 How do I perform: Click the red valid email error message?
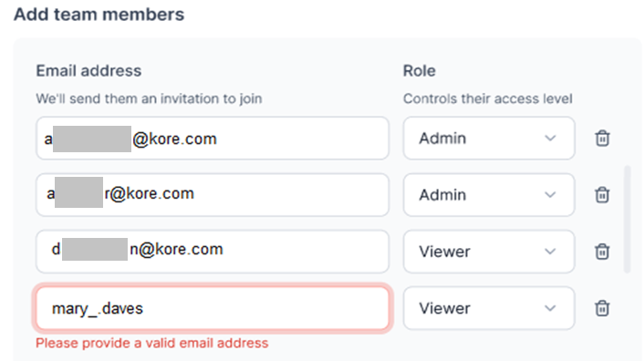152,343
